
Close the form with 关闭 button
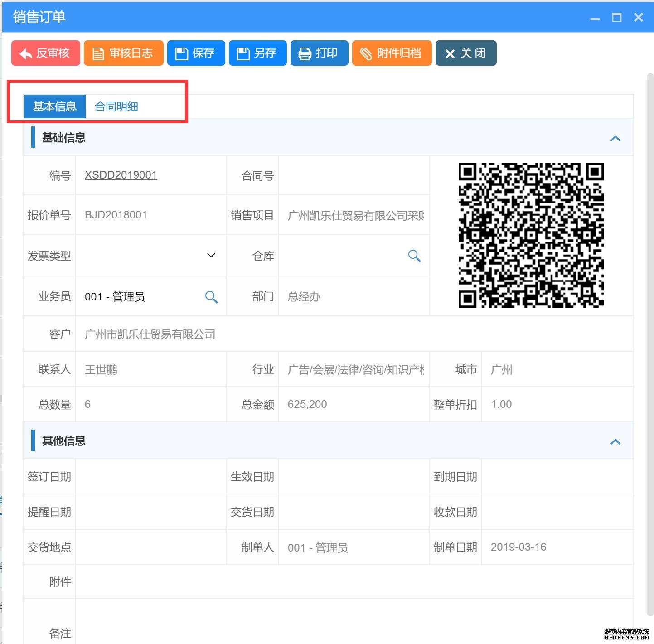(466, 53)
